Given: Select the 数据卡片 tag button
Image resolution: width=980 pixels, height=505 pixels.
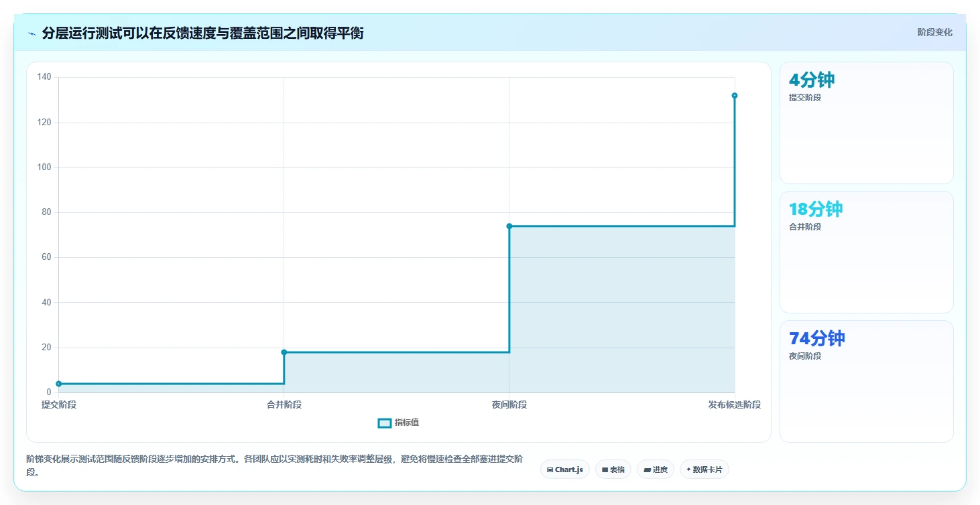Looking at the screenshot, I should (704, 470).
